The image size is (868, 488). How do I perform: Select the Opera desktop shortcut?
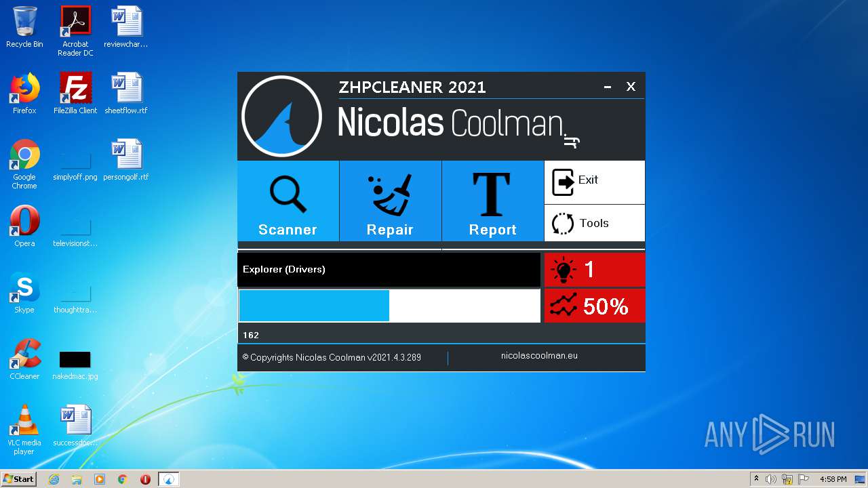(24, 226)
